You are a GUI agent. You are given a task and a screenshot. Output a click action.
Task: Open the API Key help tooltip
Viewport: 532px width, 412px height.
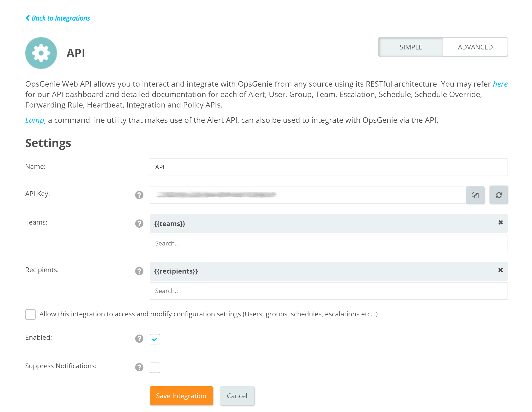[x=139, y=195]
